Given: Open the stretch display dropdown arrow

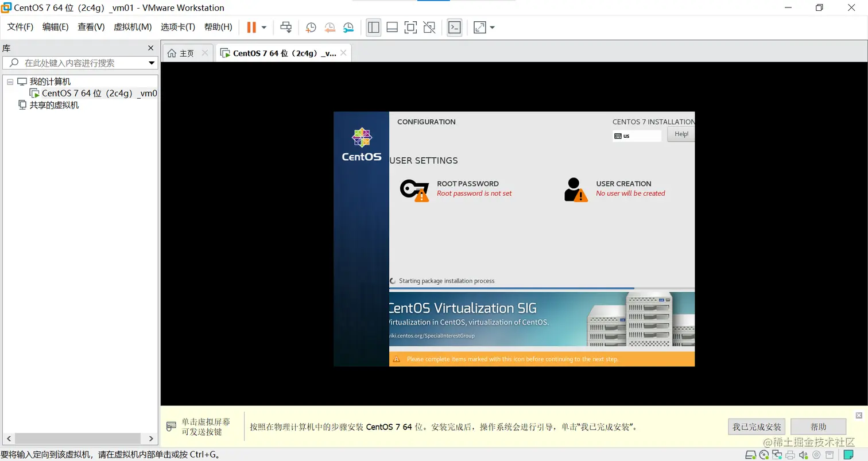Looking at the screenshot, I should point(492,27).
